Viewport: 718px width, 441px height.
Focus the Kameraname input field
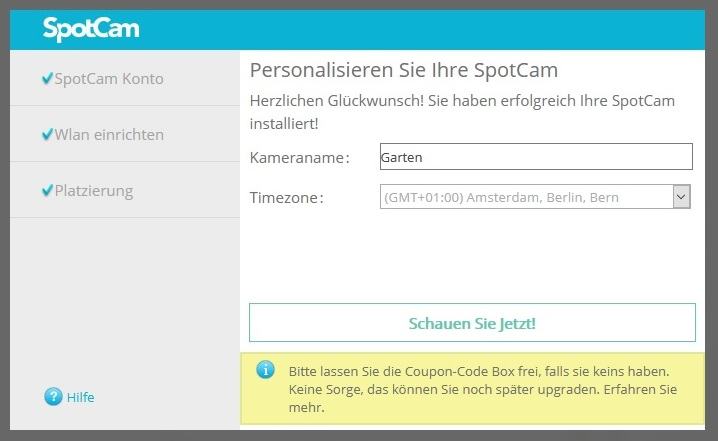coord(536,157)
